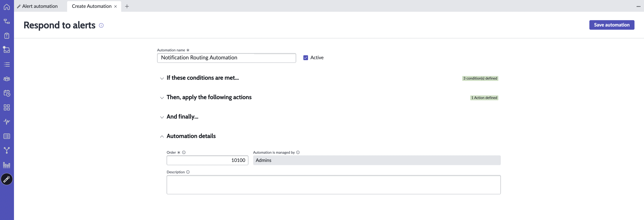Click info icon next to Order label
Viewport: 644px width, 220px height.
(184, 152)
